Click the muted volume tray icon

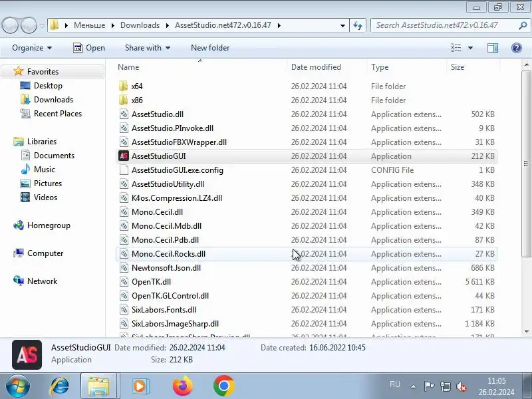coord(461,386)
